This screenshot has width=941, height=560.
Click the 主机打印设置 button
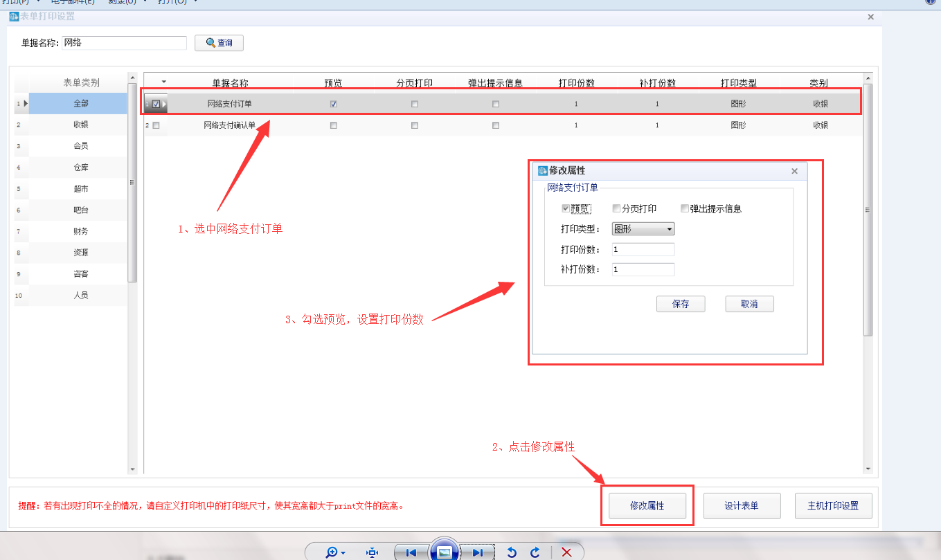833,506
